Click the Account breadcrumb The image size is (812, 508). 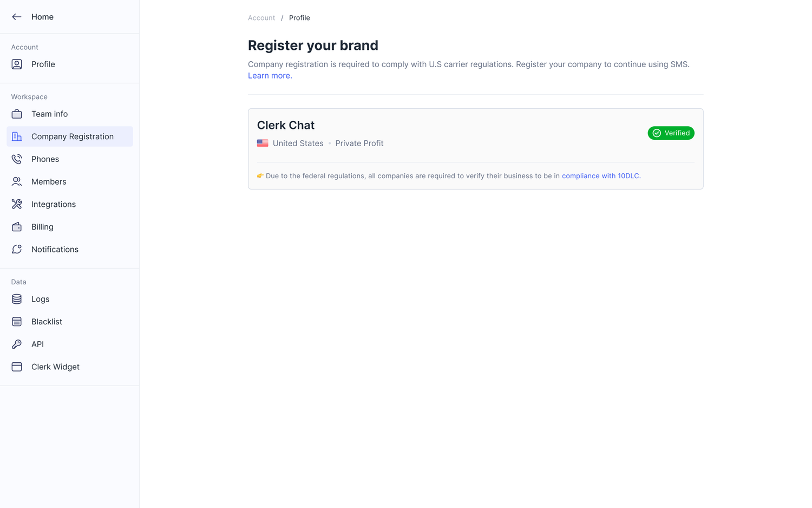click(261, 17)
